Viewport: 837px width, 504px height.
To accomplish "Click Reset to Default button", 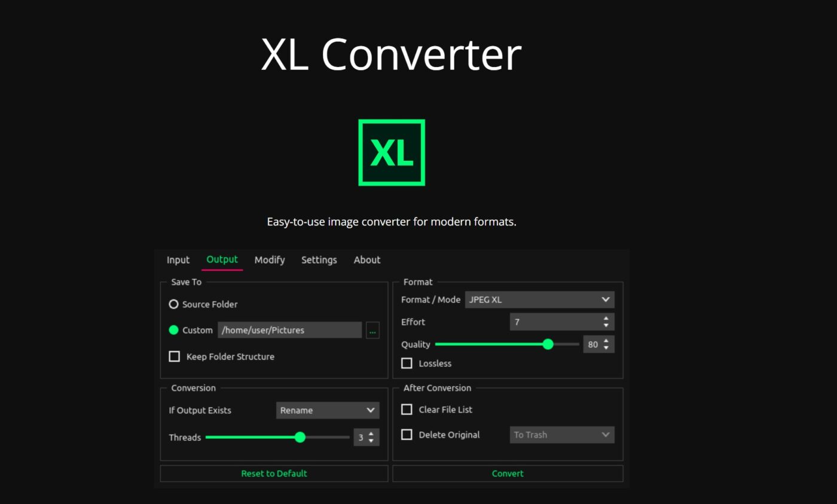I will click(x=274, y=474).
